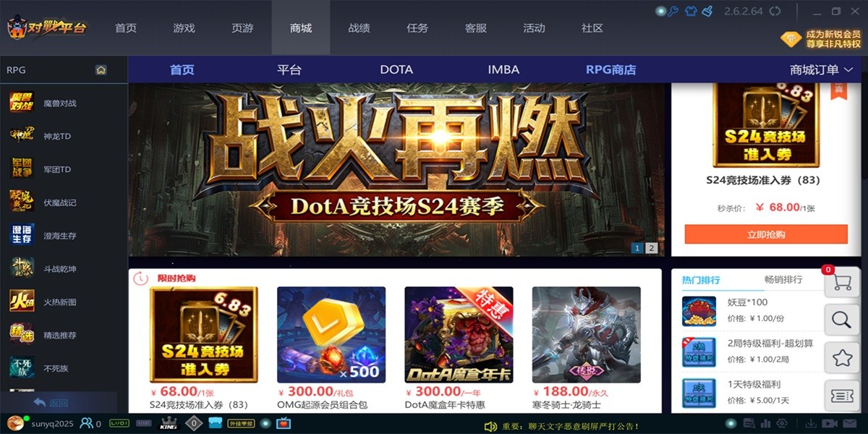
Task: Open settings gear in status bar
Action: 782,423
